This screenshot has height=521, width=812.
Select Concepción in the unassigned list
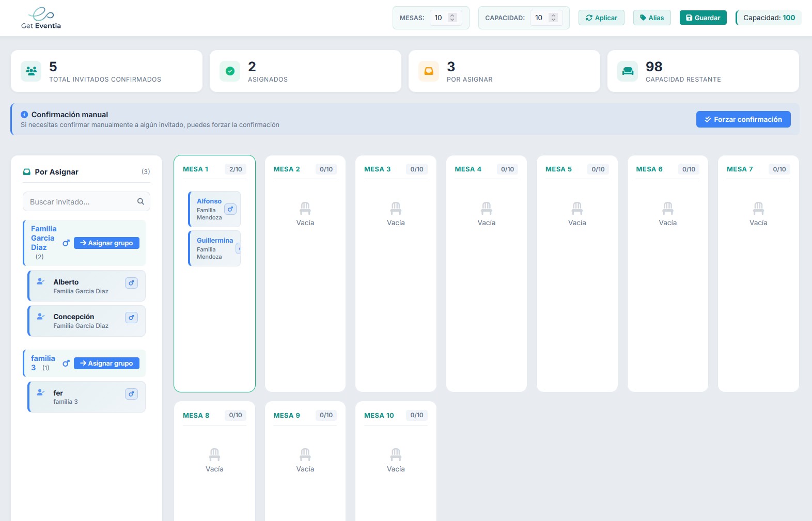point(86,321)
